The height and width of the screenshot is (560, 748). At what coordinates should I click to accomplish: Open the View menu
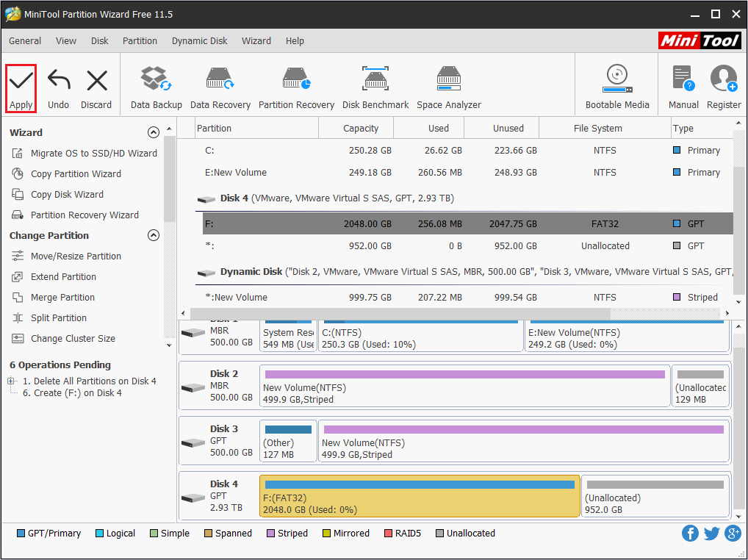coord(66,41)
